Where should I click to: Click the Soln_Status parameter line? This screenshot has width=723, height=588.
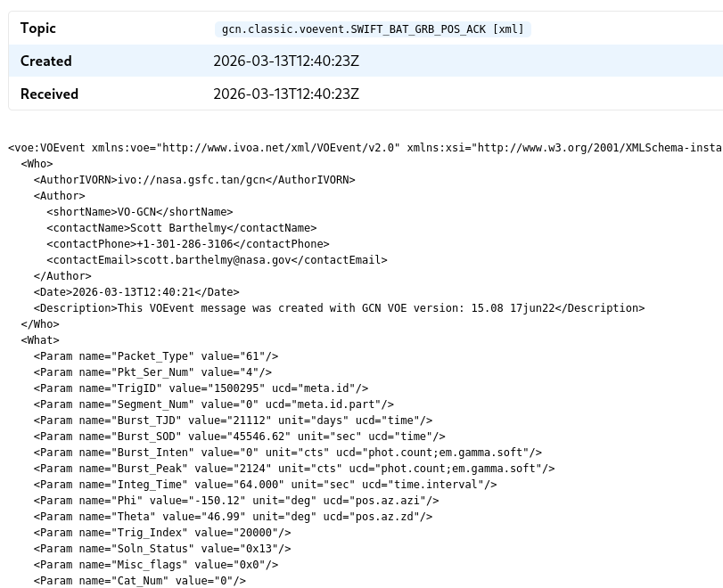(162, 549)
